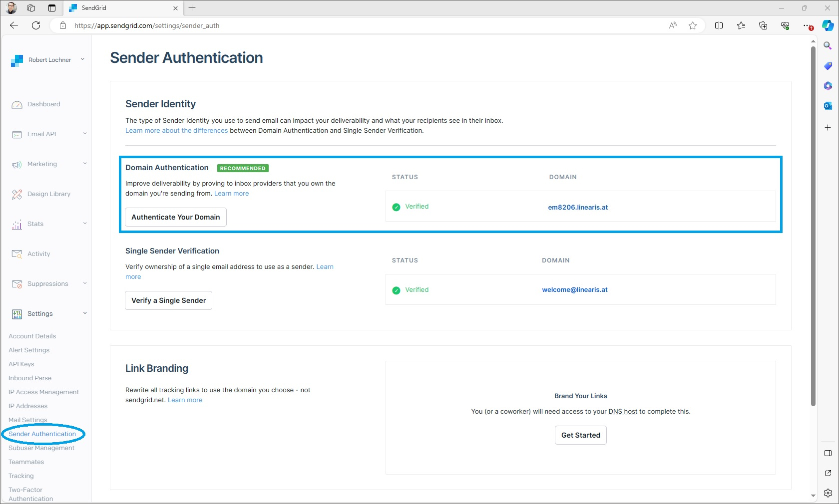Open Alert Settings page
The width and height of the screenshot is (839, 504).
pos(29,350)
